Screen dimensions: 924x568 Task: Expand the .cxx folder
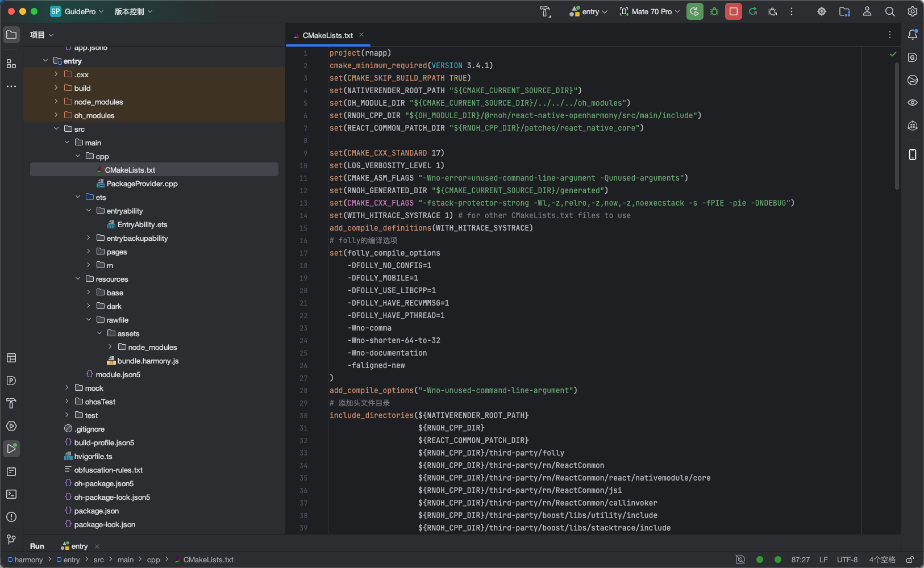pos(56,74)
